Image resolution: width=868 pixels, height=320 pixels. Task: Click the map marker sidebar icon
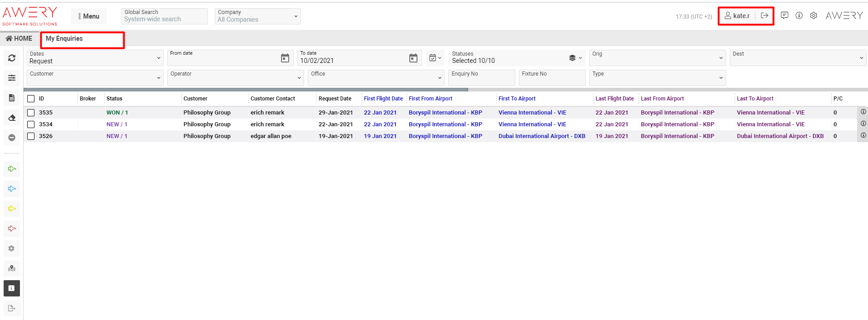[x=12, y=268]
